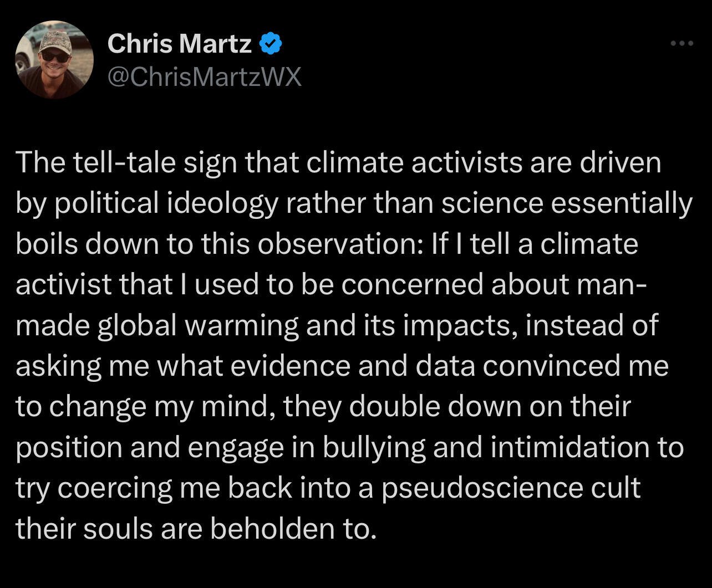Viewport: 712px width, 588px height.
Task: Open Chris Martz's profile picture
Action: click(54, 60)
